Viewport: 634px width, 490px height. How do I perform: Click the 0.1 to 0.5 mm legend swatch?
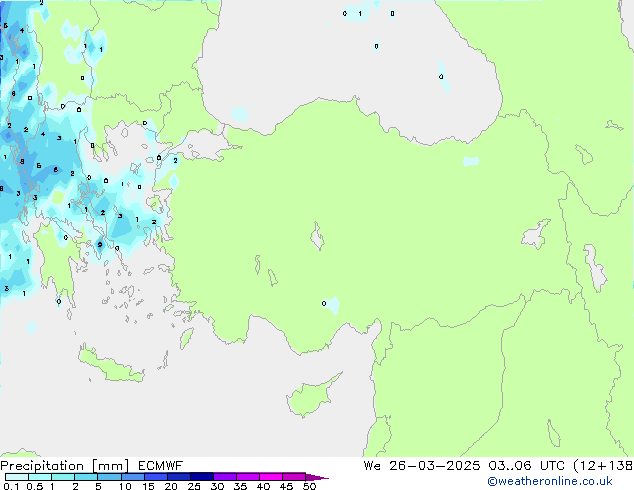click(17, 477)
